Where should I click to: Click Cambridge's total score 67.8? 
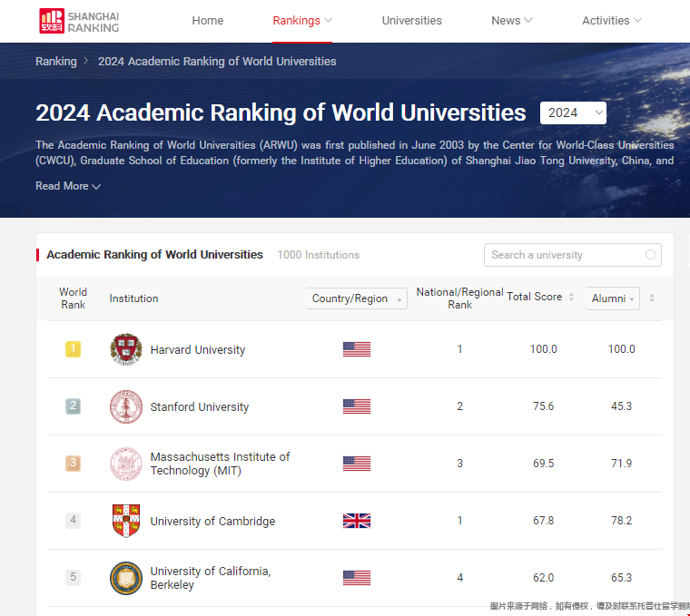click(x=544, y=521)
